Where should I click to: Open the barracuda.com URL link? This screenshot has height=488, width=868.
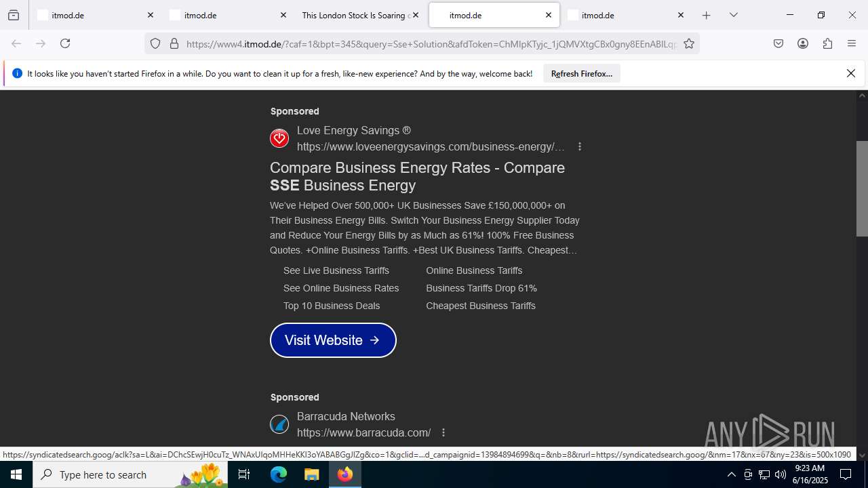tap(364, 432)
